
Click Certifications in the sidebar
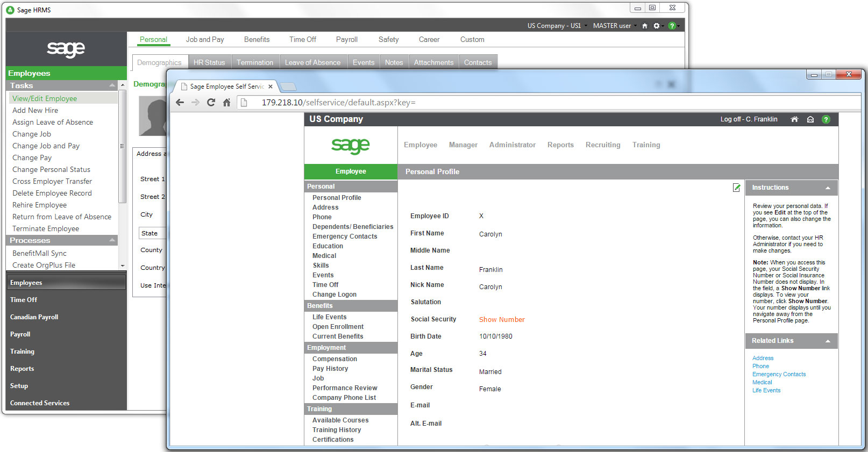click(333, 440)
